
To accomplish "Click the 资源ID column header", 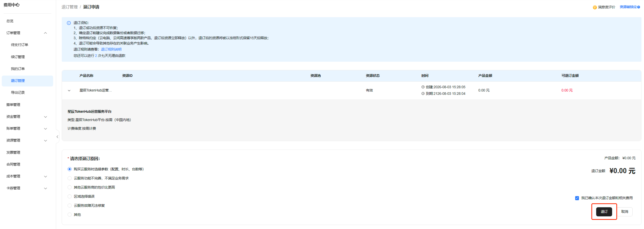I will [127, 75].
